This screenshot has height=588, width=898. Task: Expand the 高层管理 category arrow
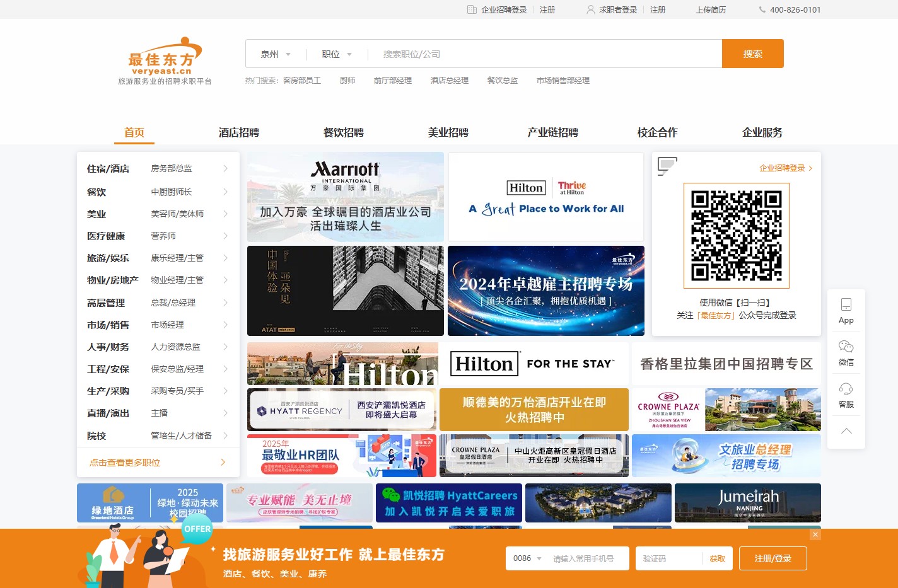click(225, 303)
